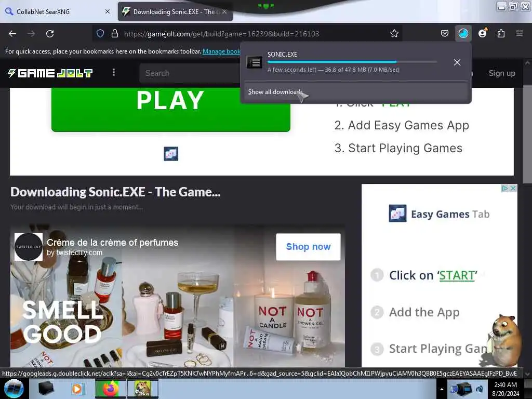The height and width of the screenshot is (399, 532).
Task: Click the Manage bookmarks link
Action: [221, 51]
